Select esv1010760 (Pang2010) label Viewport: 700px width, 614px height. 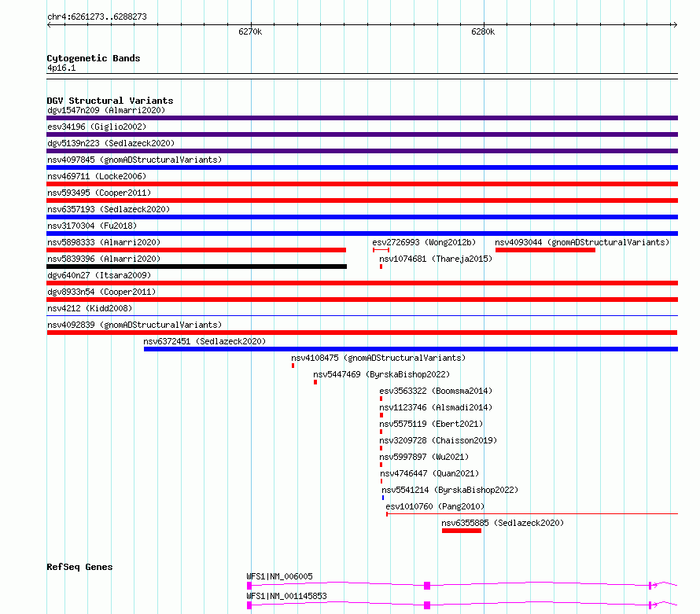435,506
